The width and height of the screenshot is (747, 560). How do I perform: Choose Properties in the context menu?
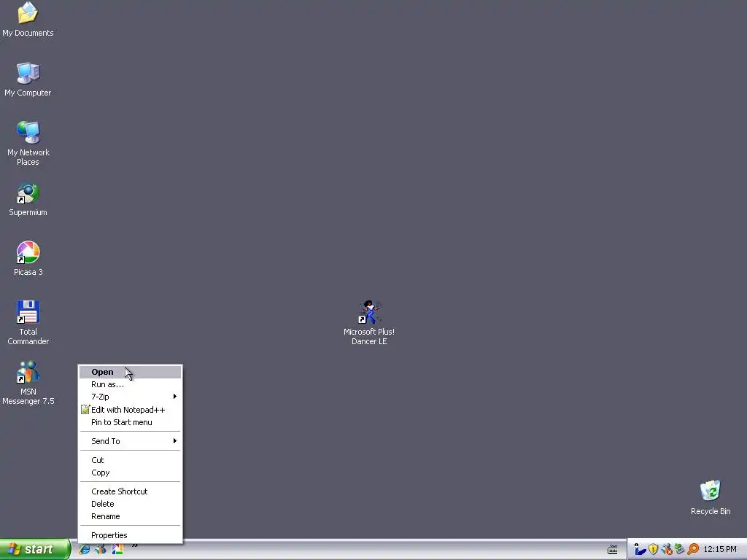(x=130, y=535)
